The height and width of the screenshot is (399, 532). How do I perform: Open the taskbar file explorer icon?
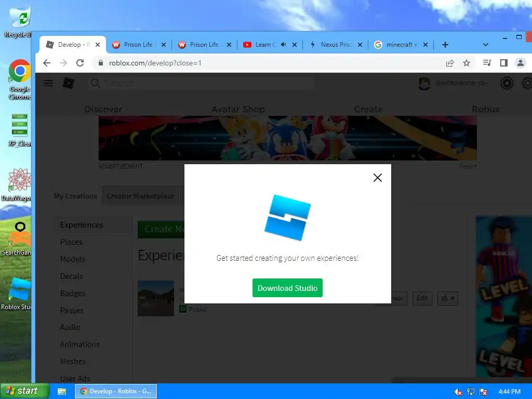(x=62, y=391)
